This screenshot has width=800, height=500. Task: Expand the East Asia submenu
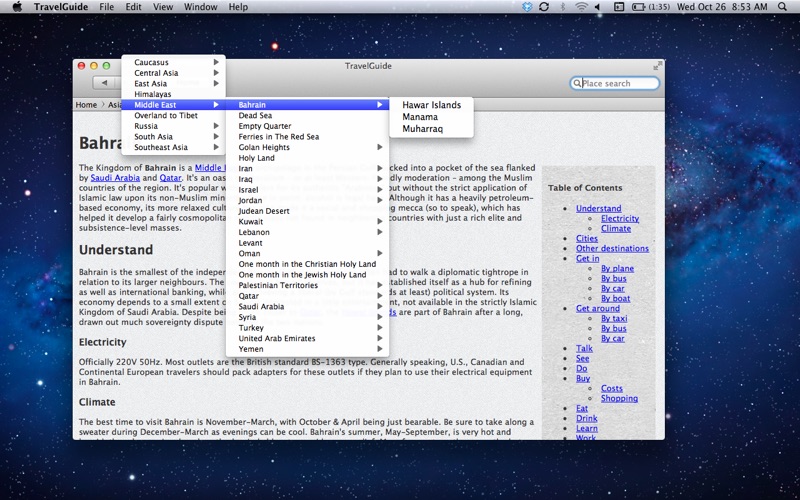pyautogui.click(x=173, y=84)
